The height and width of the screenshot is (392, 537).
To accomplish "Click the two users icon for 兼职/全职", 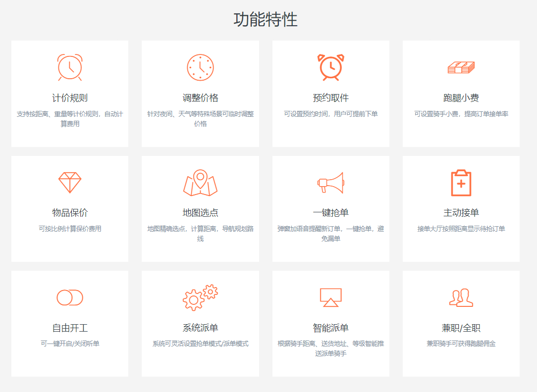I will tap(461, 297).
